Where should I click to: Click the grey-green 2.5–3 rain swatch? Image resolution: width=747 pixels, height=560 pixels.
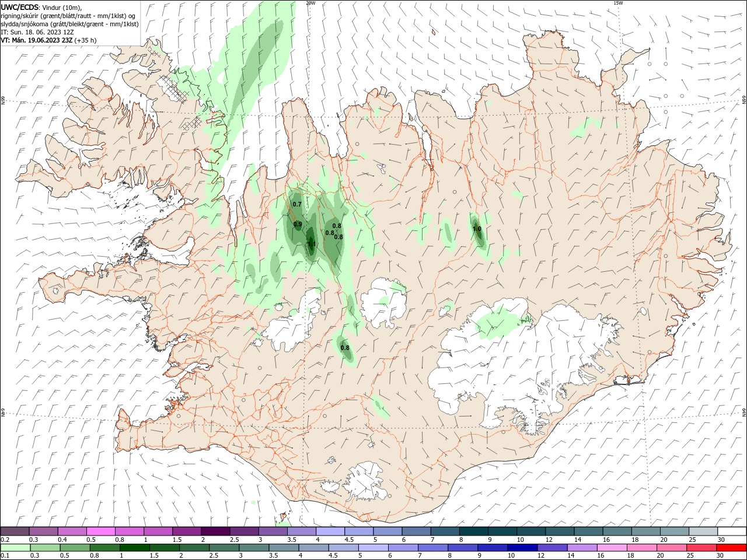pos(224,548)
